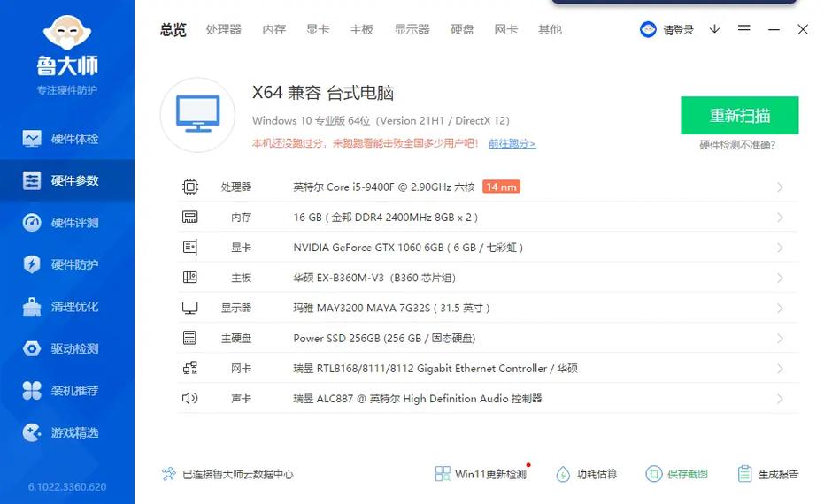824x504 pixels.
Task: Click the 前往跑分> link
Action: [x=512, y=143]
